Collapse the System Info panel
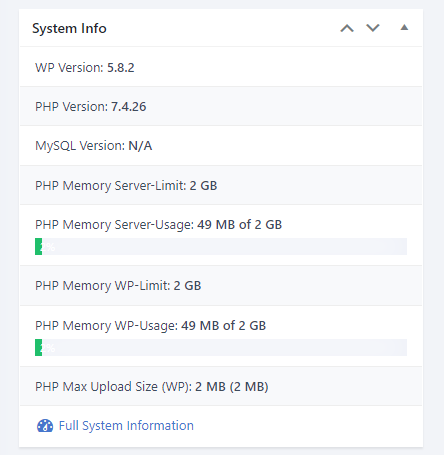Viewport: 444px width, 455px height. pos(404,28)
